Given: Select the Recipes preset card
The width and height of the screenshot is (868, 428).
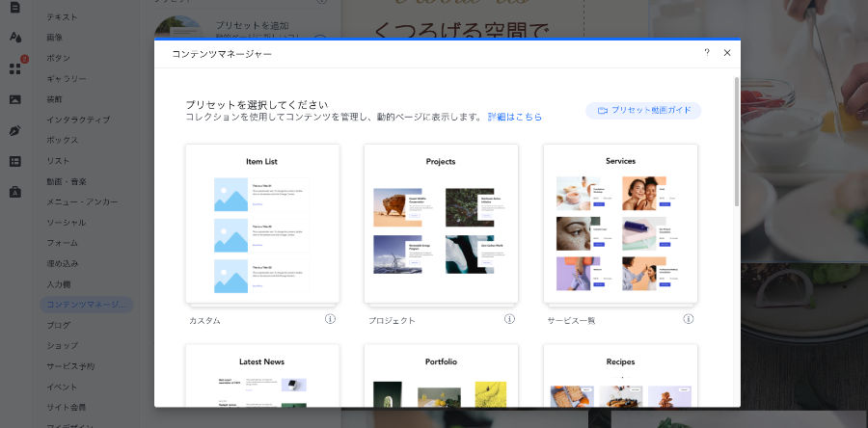Looking at the screenshot, I should [620, 376].
